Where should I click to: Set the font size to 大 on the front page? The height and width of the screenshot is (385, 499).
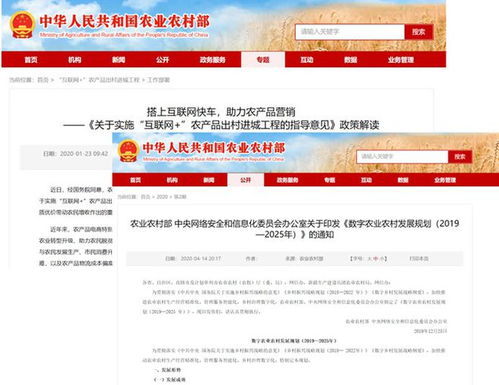pyautogui.click(x=369, y=258)
